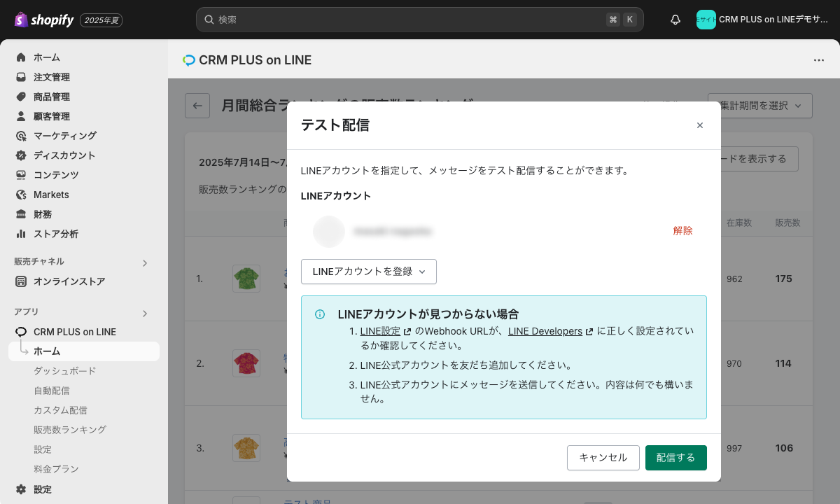Screen dimensions: 840x504
Task: Select ホーム under CRM PLUS on LINE
Action: click(84, 351)
